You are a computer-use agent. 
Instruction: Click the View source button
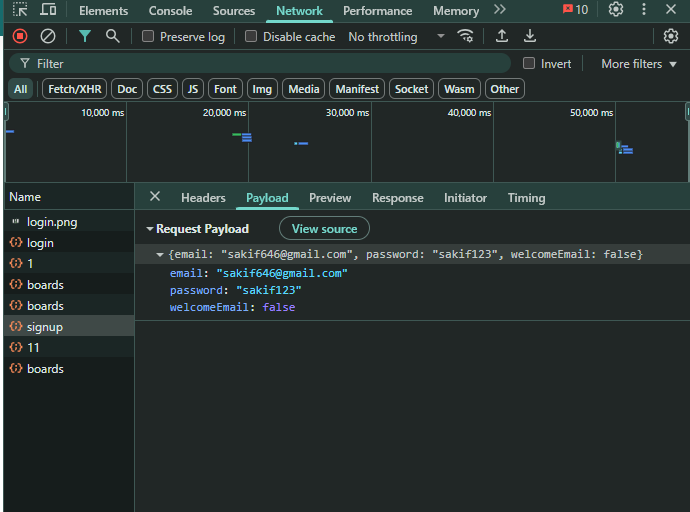tap(324, 228)
